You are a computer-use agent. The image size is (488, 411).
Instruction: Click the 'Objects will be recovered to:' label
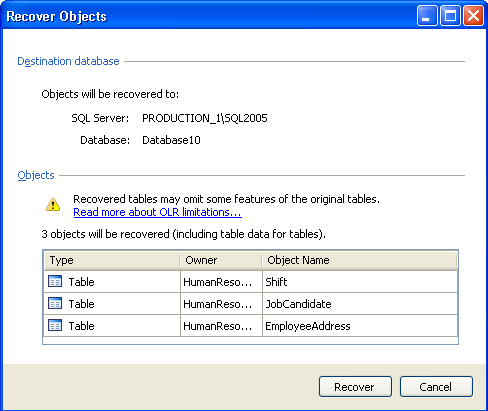[x=110, y=94]
